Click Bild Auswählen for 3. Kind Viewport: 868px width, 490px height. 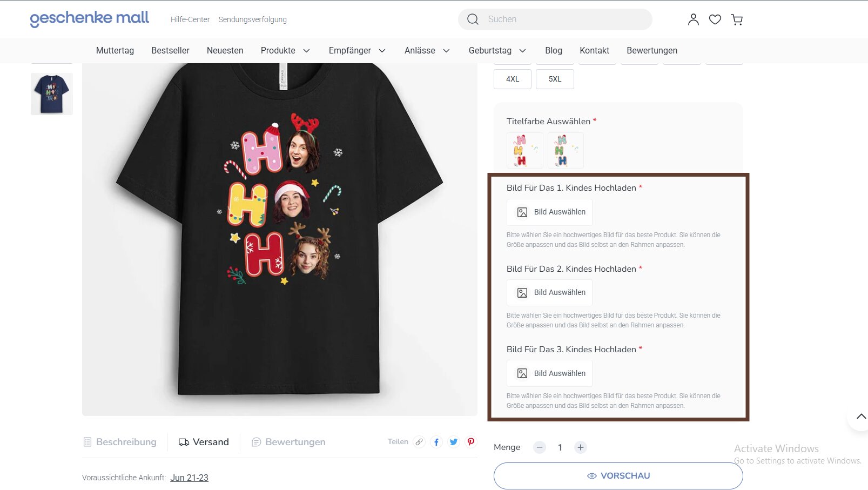[x=549, y=373]
